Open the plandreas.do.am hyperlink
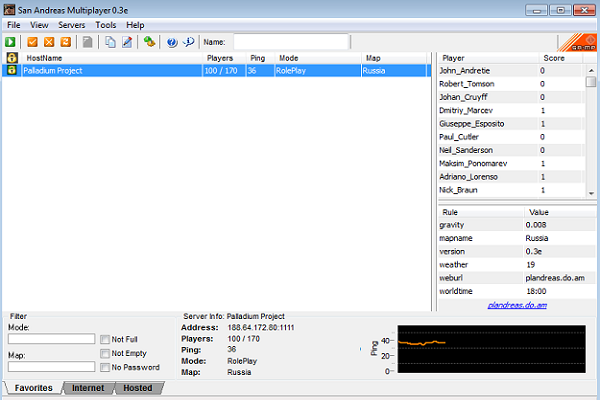Image resolution: width=600 pixels, height=400 pixels. (517, 305)
